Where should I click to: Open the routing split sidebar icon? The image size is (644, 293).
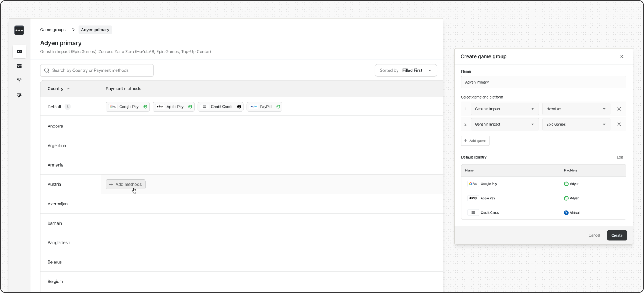point(19,81)
